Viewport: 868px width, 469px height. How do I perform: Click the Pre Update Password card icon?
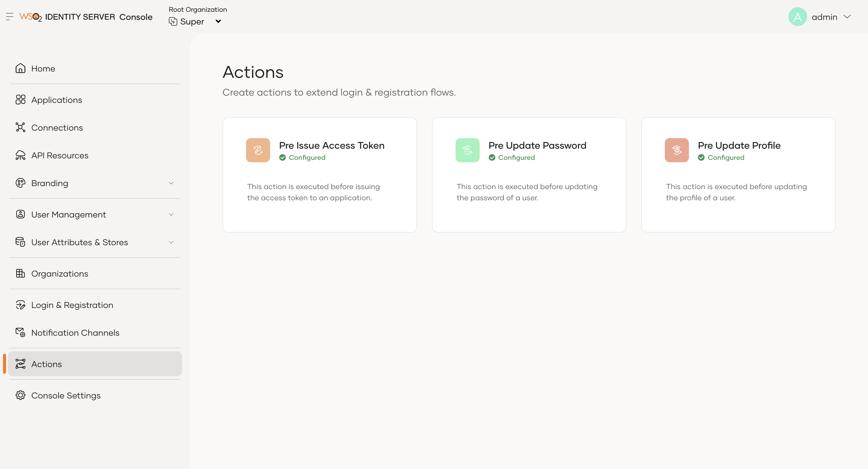467,150
